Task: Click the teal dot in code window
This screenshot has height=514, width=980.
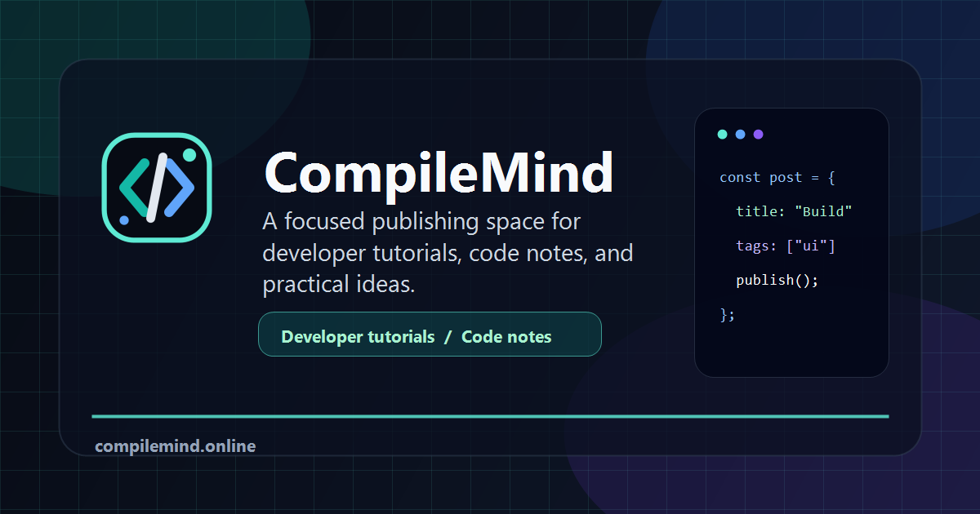Action: click(x=722, y=135)
